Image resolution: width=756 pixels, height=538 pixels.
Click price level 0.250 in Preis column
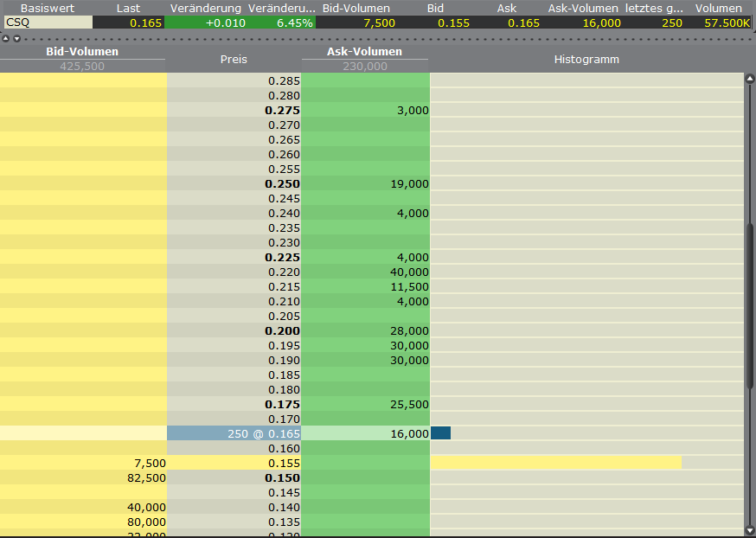point(234,183)
